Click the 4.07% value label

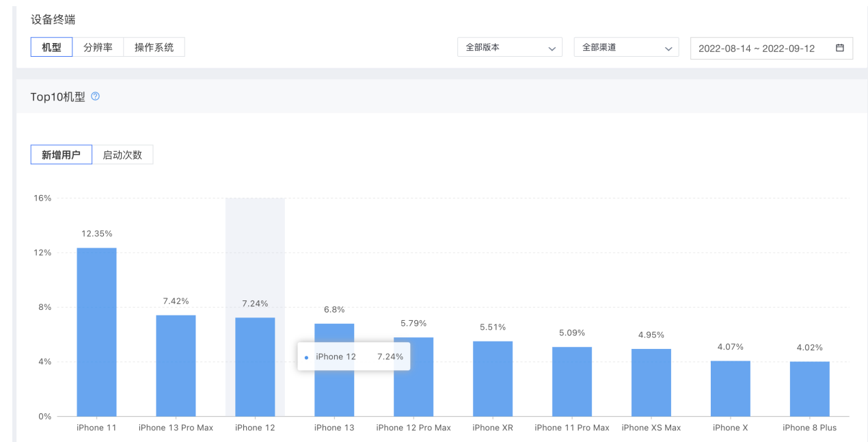coord(731,347)
